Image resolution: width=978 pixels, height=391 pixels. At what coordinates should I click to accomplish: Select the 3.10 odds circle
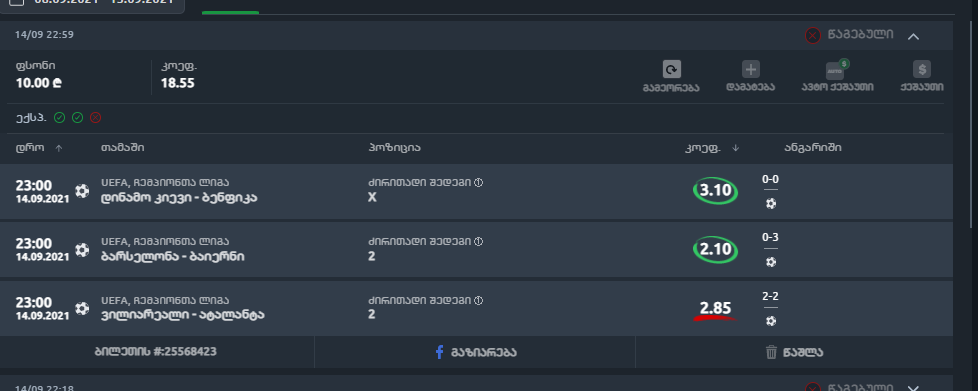click(715, 191)
